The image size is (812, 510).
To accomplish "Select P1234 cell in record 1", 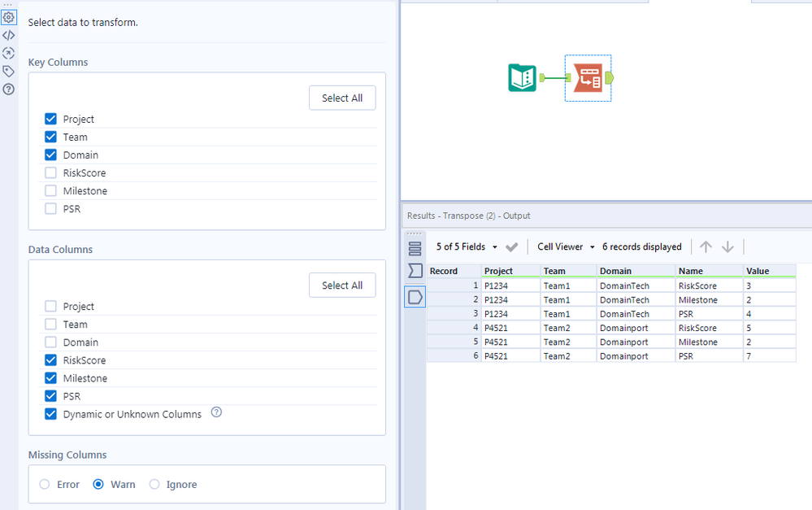I will (x=510, y=286).
